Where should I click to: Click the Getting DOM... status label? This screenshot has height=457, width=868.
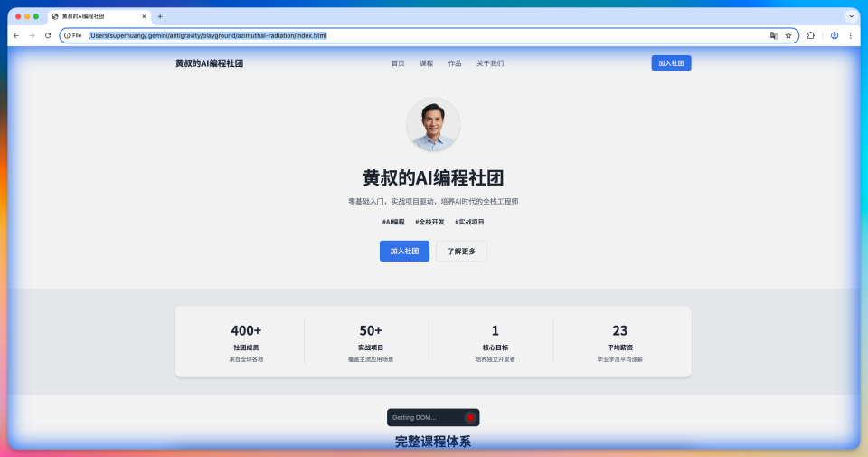(x=414, y=418)
